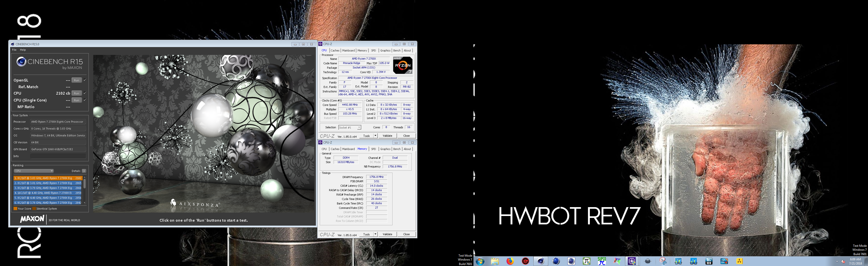868x266 pixels.
Task: Click the Identical System legend swatch
Action: click(34, 209)
